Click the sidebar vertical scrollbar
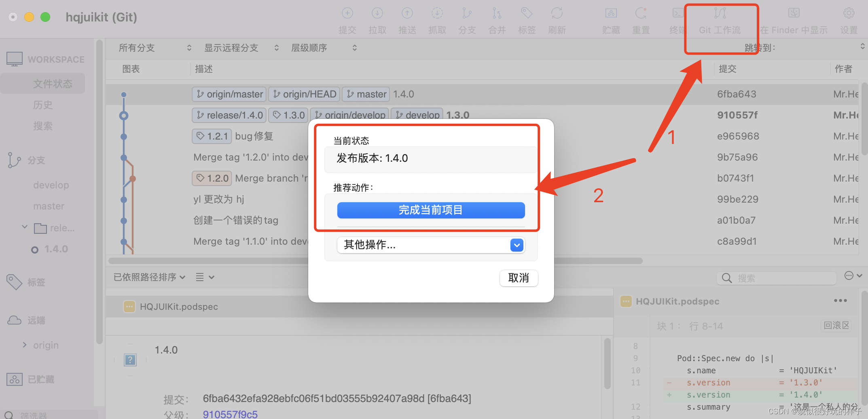868x419 pixels. click(x=99, y=193)
